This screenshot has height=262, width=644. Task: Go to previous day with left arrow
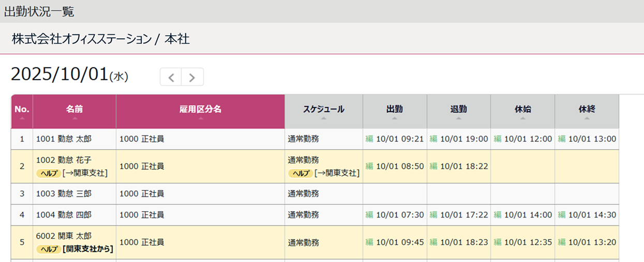tap(171, 77)
